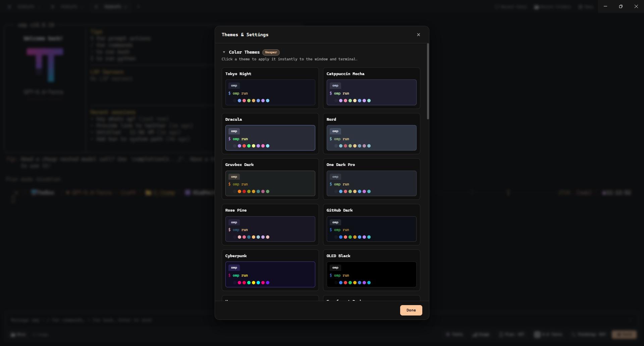Click the green dot in Dracula palette
Image resolution: width=644 pixels, height=346 pixels.
tap(249, 146)
